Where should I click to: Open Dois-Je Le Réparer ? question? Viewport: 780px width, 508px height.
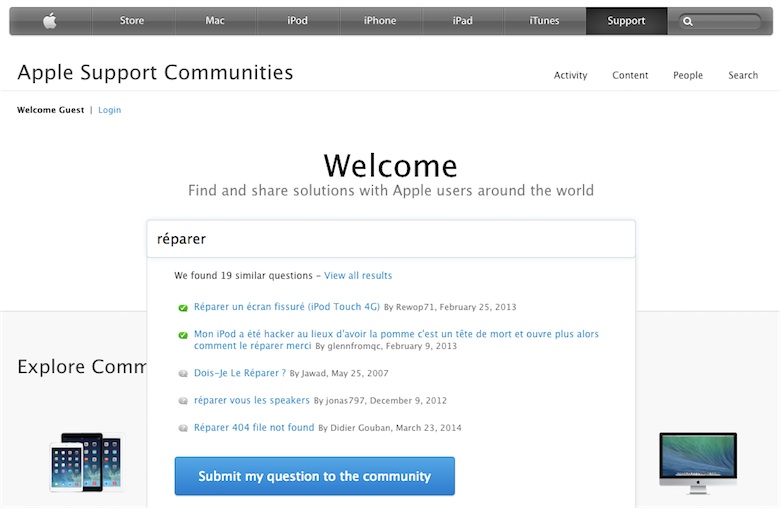pyautogui.click(x=240, y=373)
